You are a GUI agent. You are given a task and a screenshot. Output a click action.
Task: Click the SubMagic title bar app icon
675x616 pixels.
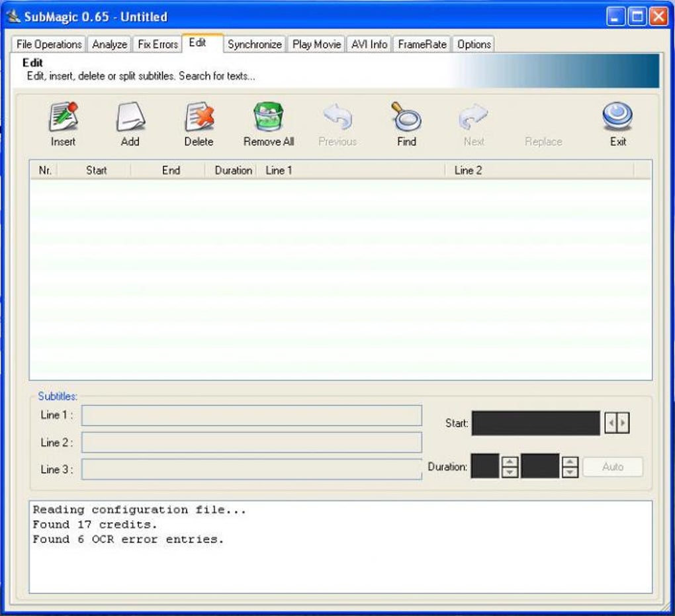13,17
